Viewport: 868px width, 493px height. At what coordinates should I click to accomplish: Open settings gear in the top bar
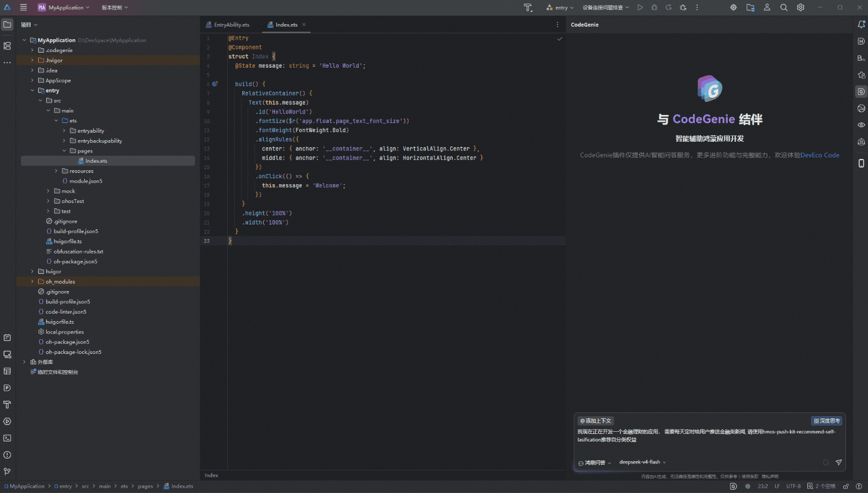(800, 8)
